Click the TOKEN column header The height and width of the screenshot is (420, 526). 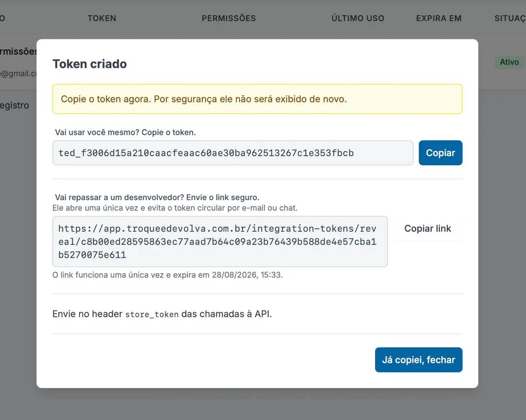tap(102, 18)
